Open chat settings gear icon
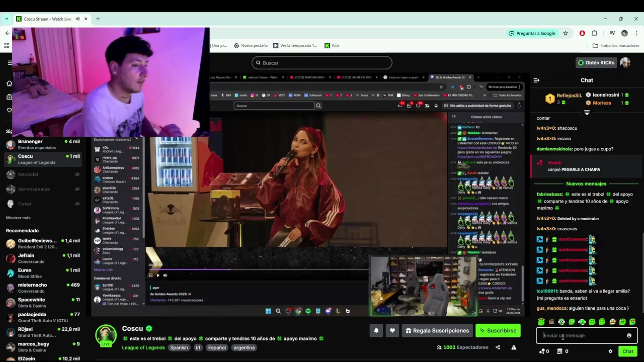This screenshot has width=644, height=362. tap(610, 351)
